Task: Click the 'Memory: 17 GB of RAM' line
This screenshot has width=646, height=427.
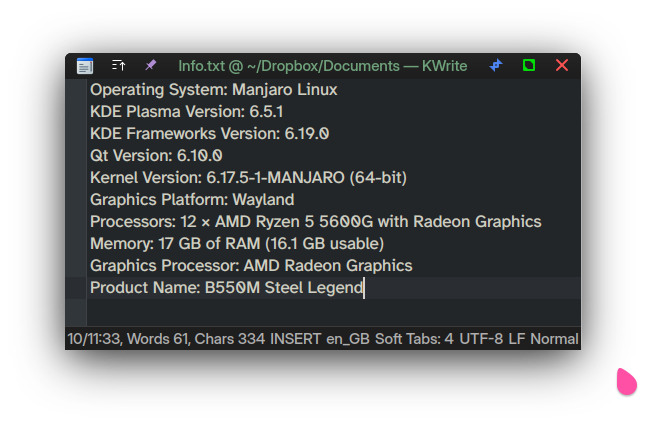Action: [x=237, y=244]
